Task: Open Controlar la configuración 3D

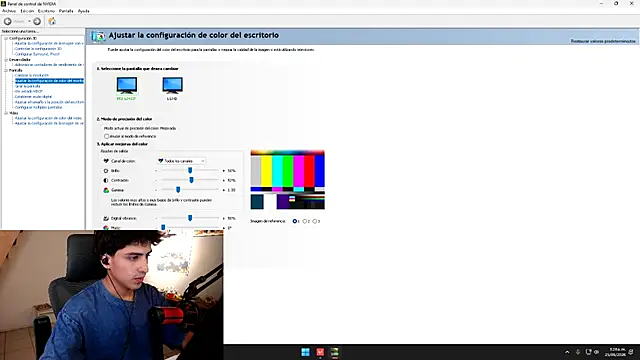Action: [38, 49]
